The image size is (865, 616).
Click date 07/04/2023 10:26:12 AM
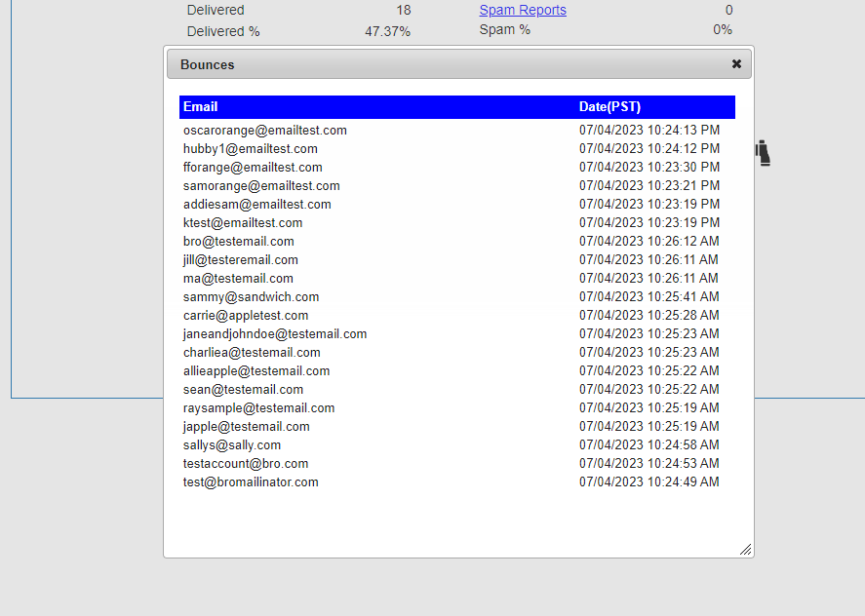tap(649, 242)
